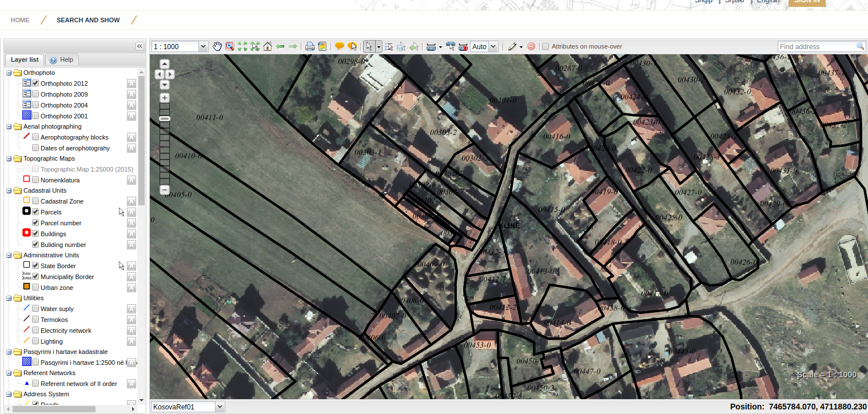Toggle the Buildings layer checkbox
868x414 pixels.
click(x=35, y=234)
